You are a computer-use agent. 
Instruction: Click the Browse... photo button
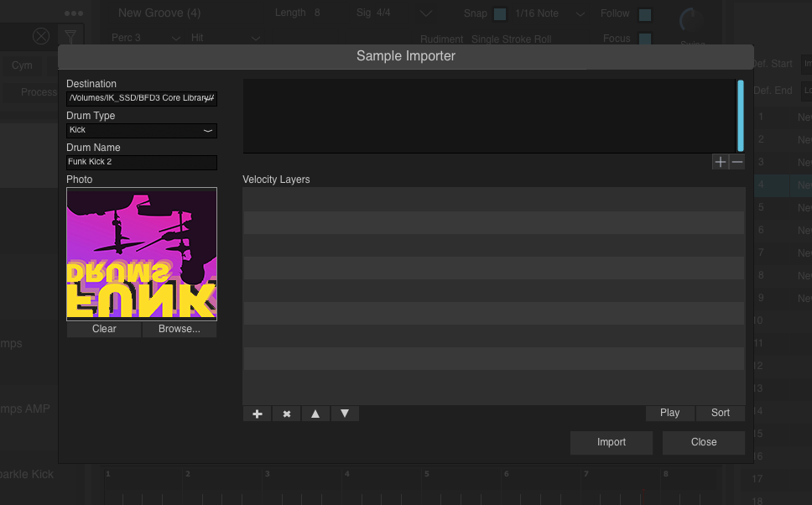pos(180,329)
